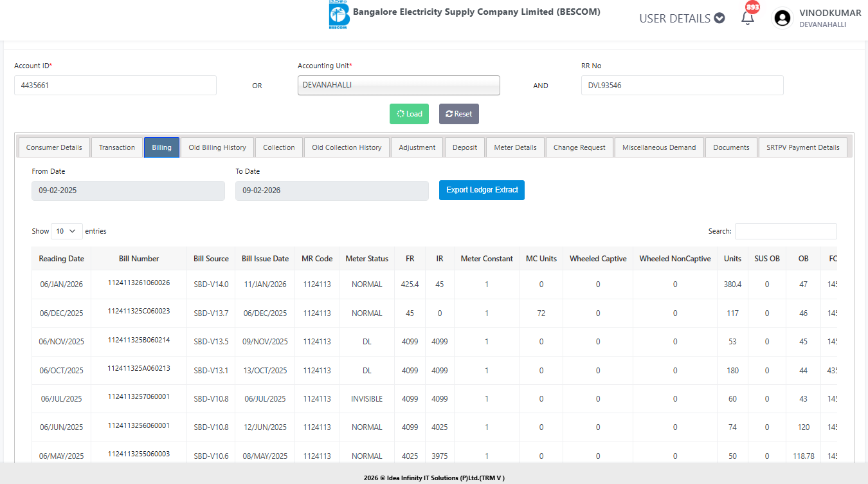Viewport: 868px width, 484px height.
Task: Click the Reset button
Action: (458, 114)
